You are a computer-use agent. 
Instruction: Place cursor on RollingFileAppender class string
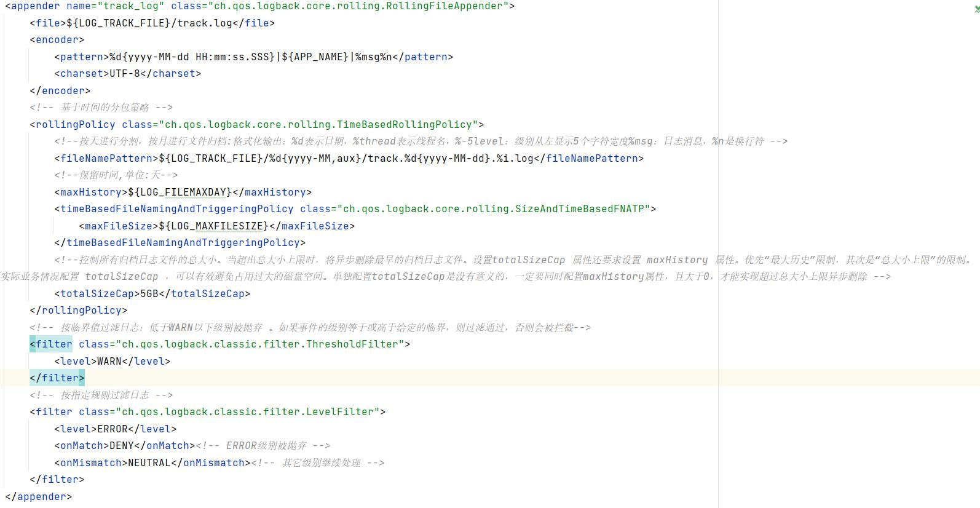[x=358, y=6]
